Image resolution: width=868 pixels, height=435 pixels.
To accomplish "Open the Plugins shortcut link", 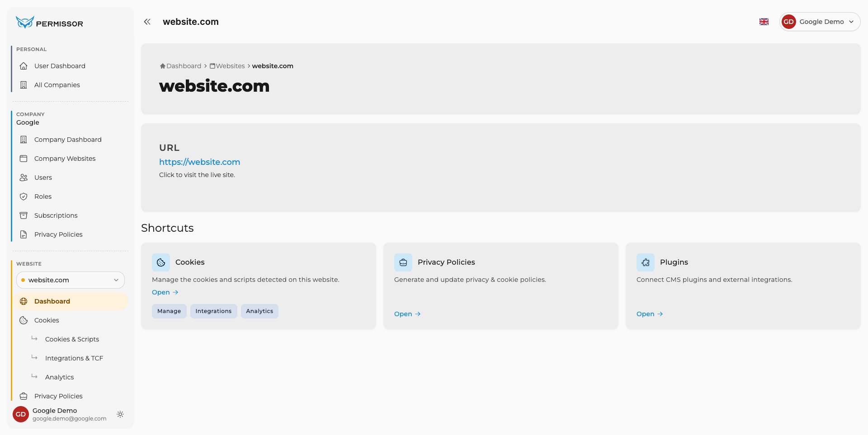I will point(650,314).
